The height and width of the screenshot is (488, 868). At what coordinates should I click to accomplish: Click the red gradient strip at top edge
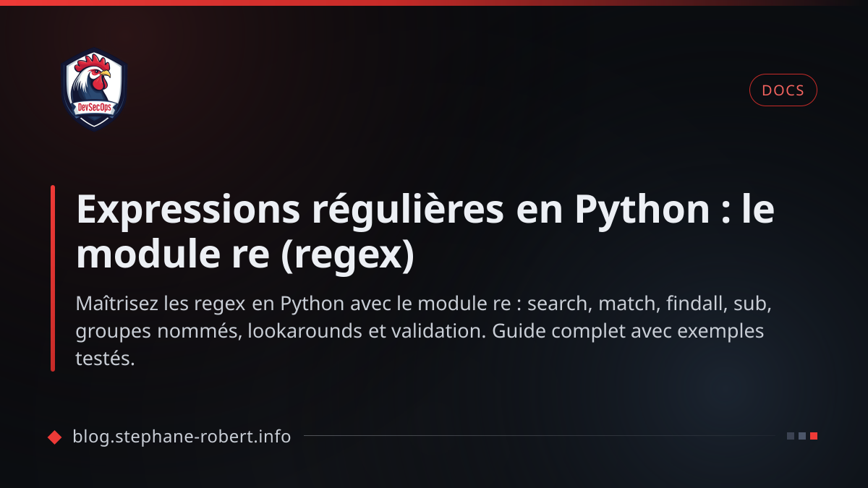pyautogui.click(x=434, y=3)
